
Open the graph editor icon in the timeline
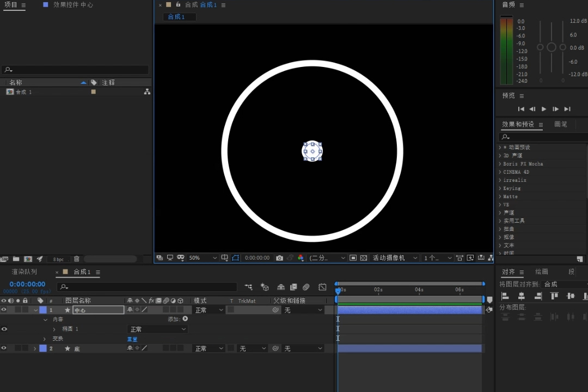322,287
